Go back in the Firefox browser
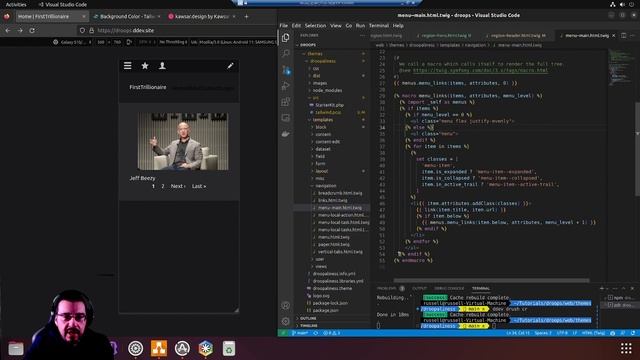This screenshot has height=360, width=640. pyautogui.click(x=8, y=30)
